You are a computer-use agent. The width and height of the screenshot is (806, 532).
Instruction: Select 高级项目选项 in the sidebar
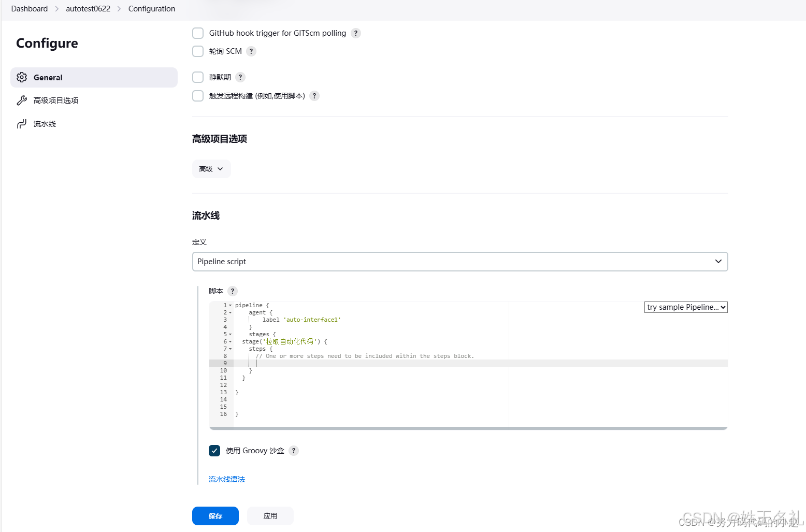coord(94,100)
